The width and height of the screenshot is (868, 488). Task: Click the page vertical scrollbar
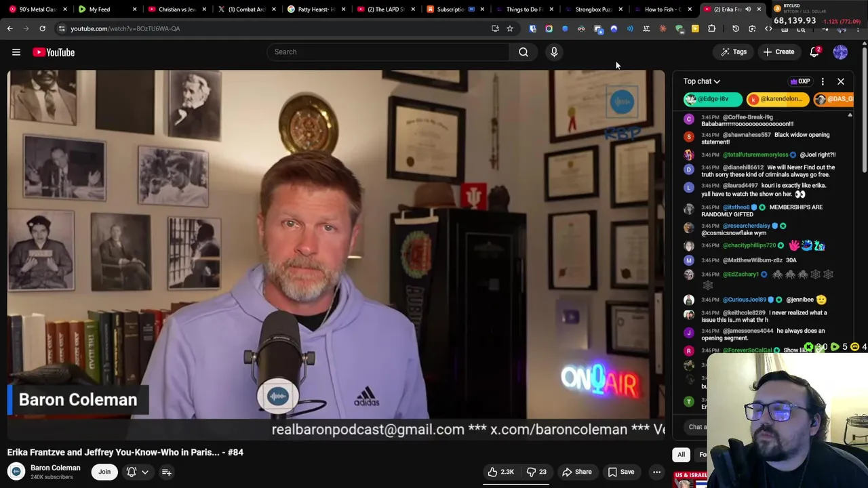865,108
